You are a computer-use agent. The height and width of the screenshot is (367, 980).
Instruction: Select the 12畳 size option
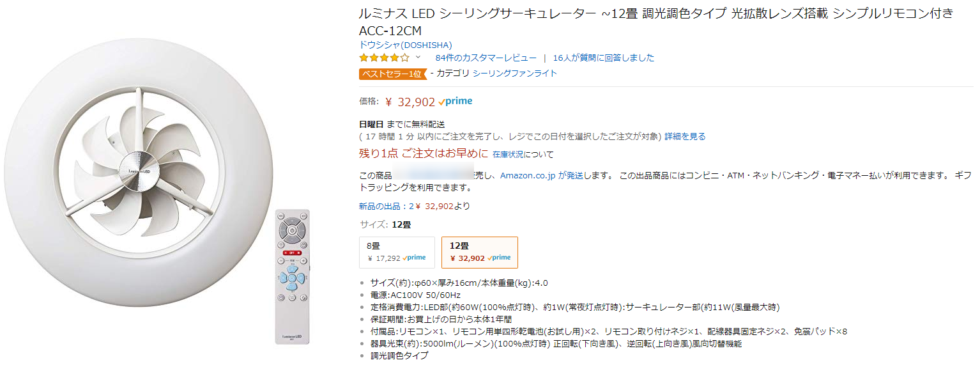[480, 252]
